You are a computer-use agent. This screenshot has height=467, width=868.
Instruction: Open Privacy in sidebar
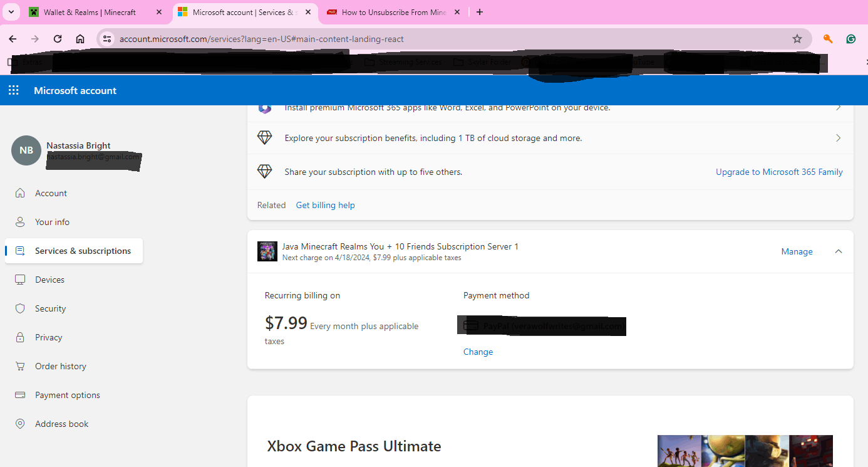tap(74, 337)
